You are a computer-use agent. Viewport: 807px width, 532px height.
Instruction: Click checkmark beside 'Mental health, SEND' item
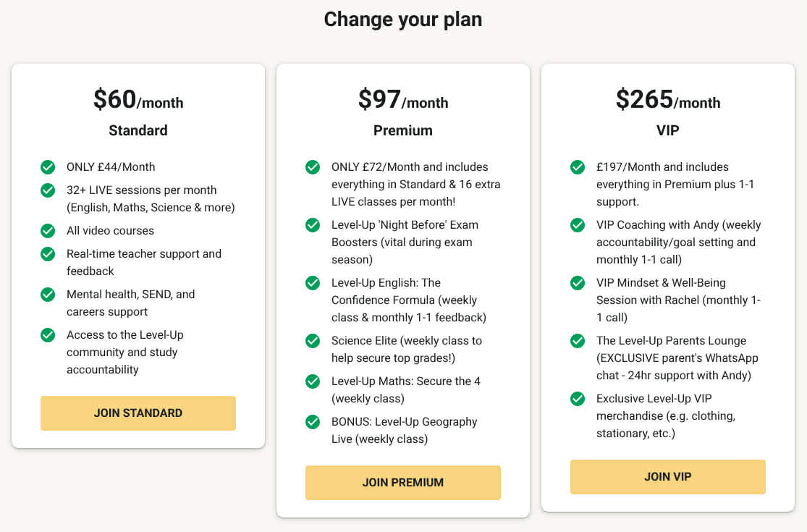pos(48,295)
